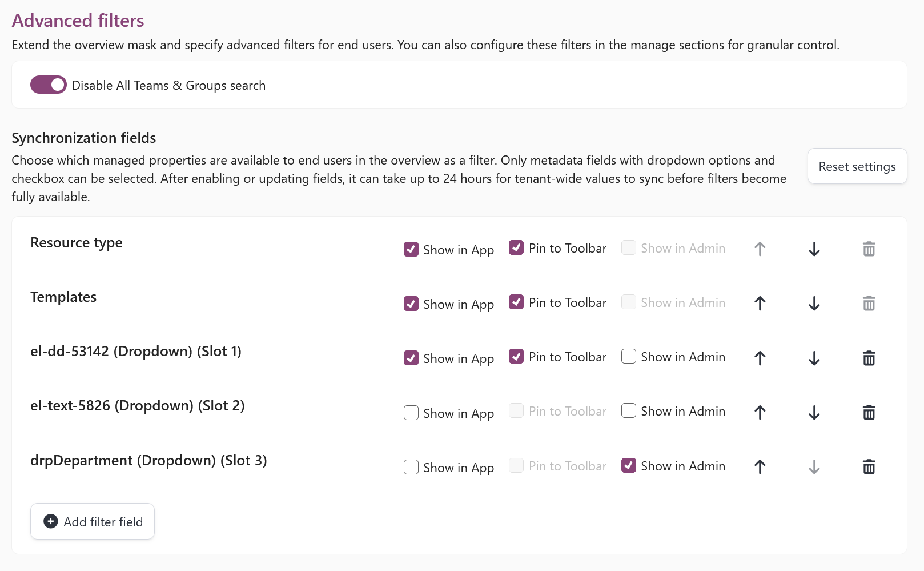The width and height of the screenshot is (924, 571).
Task: Uncheck Pin to Toolbar for Templates
Action: coord(516,302)
